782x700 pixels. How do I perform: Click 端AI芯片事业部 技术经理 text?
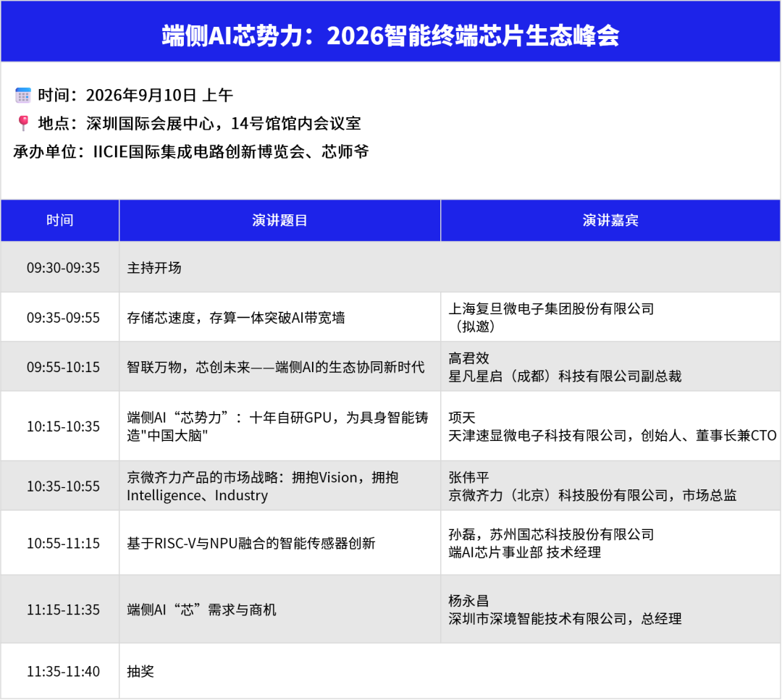(525, 552)
